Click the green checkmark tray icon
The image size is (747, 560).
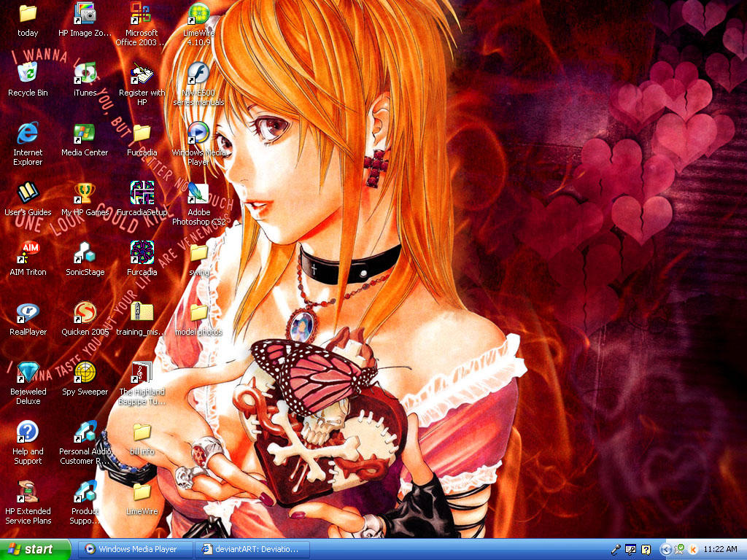pos(679,550)
